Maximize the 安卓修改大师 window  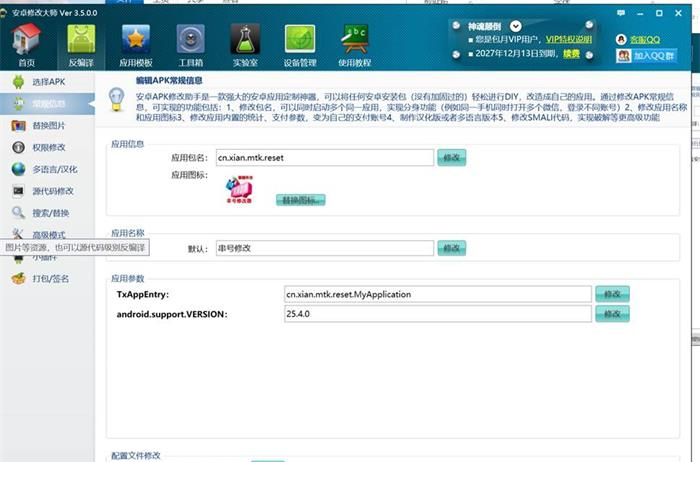659,13
